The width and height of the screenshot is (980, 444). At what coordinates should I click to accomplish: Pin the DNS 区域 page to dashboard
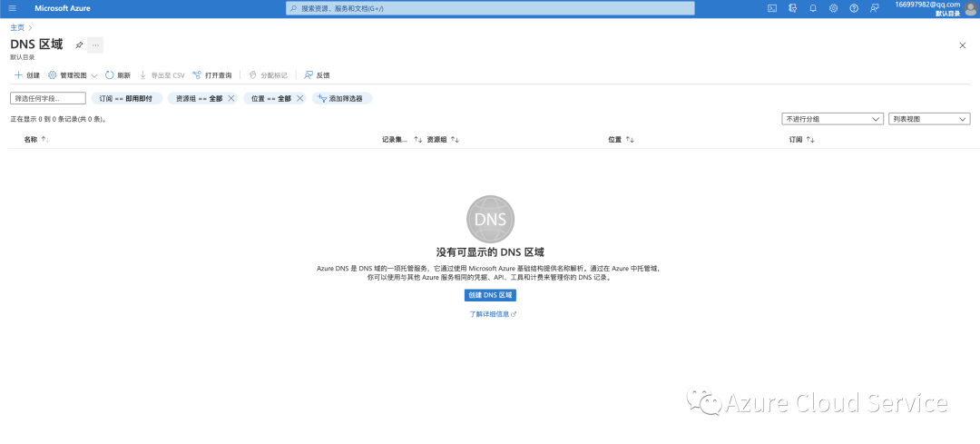click(79, 45)
